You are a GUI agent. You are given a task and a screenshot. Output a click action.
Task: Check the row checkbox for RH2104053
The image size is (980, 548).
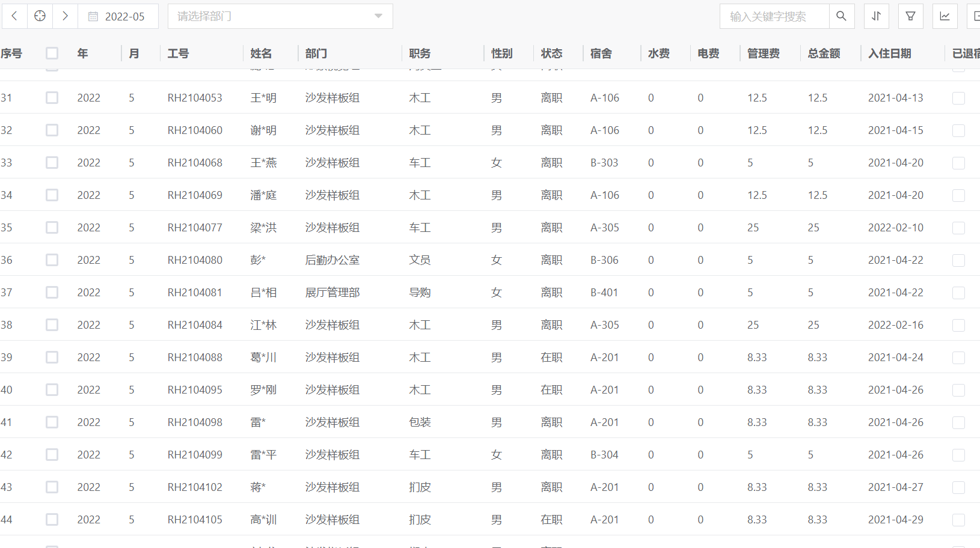click(x=52, y=97)
